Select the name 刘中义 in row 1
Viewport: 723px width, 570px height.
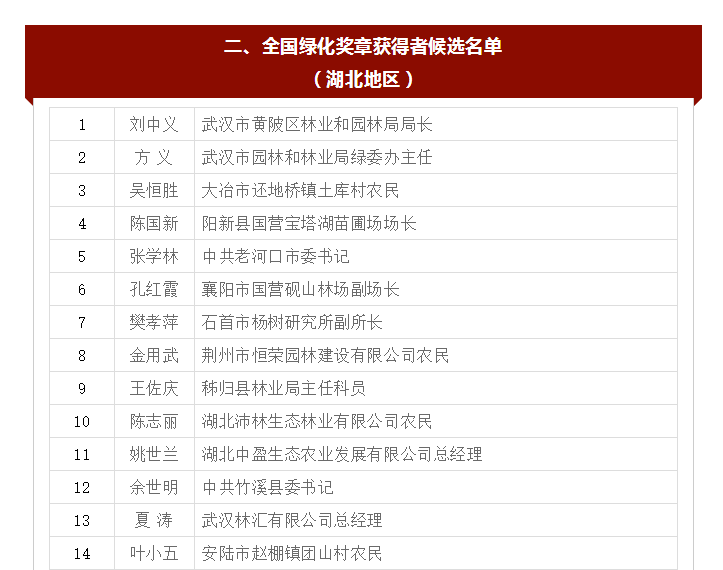click(x=154, y=125)
